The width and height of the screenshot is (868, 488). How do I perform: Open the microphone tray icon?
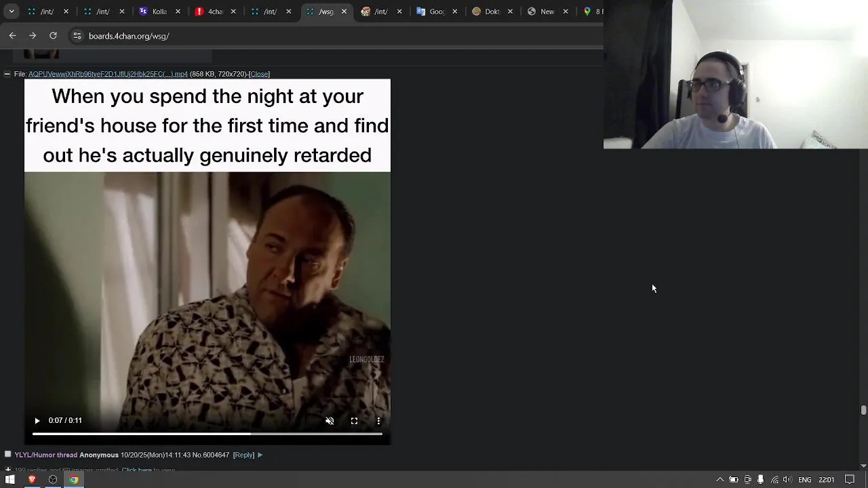tap(761, 480)
